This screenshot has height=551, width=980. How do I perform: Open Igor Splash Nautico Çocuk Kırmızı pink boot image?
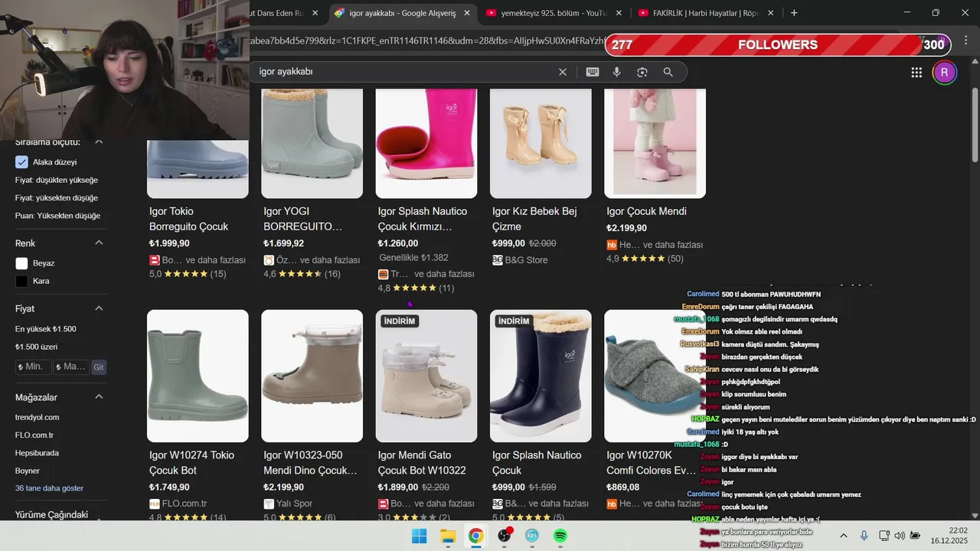pyautogui.click(x=426, y=143)
